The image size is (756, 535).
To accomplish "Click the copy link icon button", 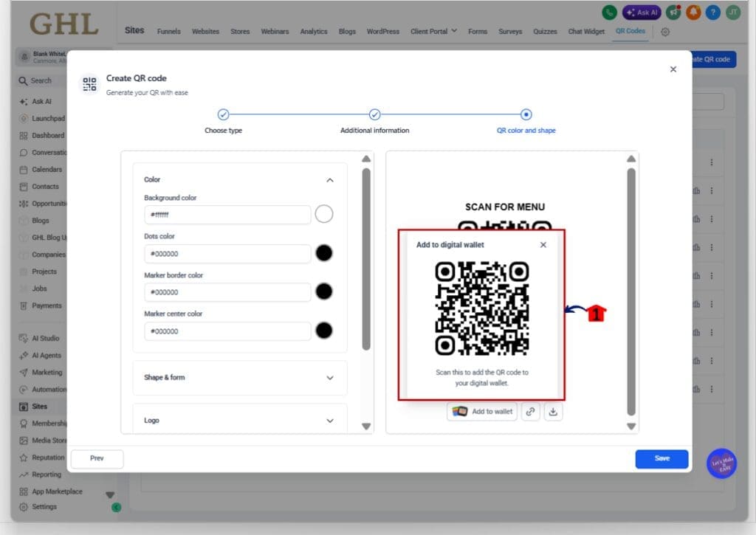I will coord(530,412).
